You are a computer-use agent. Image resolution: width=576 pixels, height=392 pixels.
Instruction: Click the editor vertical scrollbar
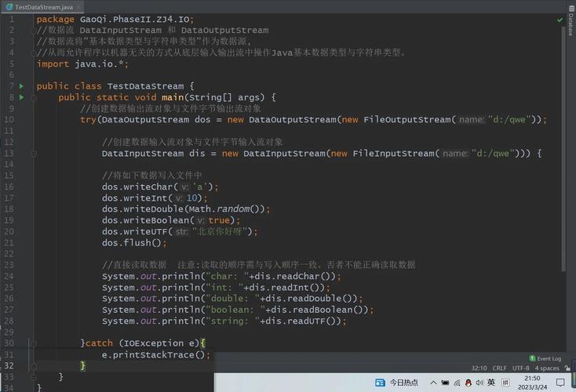[x=563, y=149]
